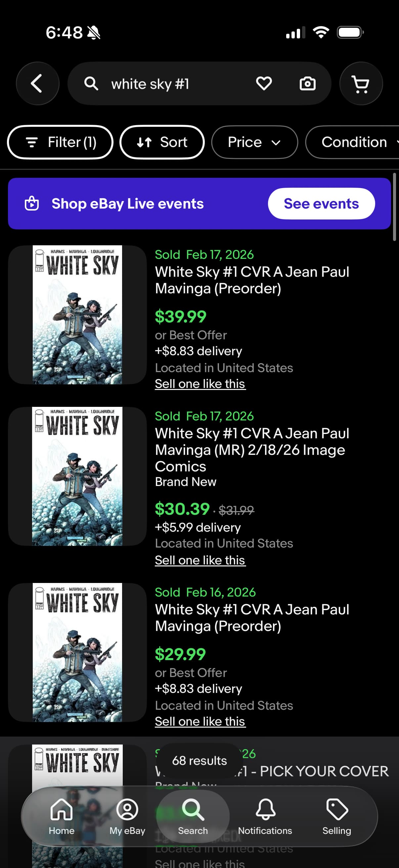
Task: Open the Notifications bell tab
Action: [265, 816]
